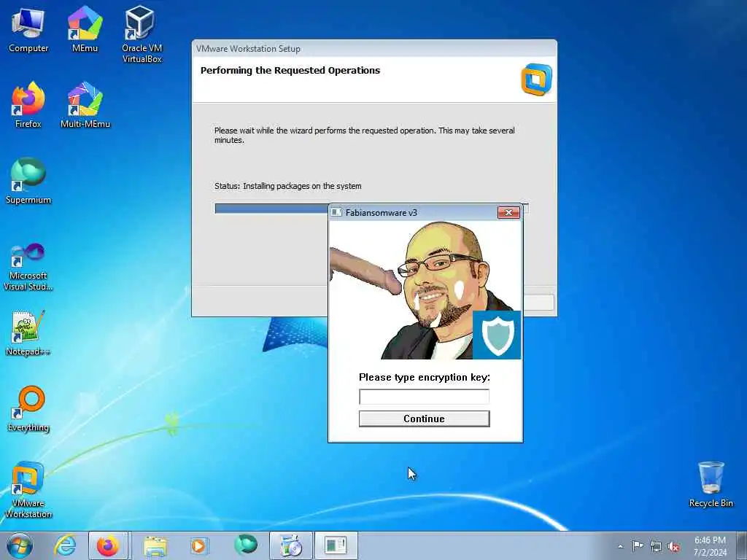Open Supermium browser shortcut on desktop
Screen dimensions: 747x560
28,181
